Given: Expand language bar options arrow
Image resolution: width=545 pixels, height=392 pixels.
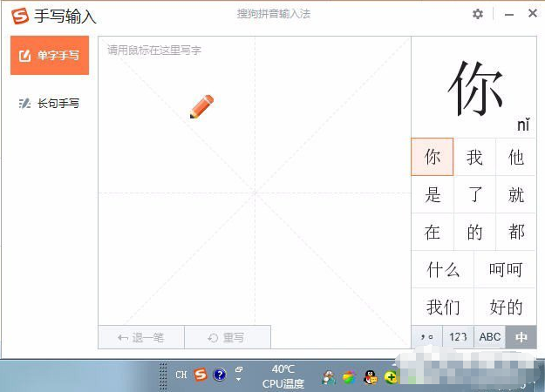Looking at the screenshot, I should [x=238, y=380].
